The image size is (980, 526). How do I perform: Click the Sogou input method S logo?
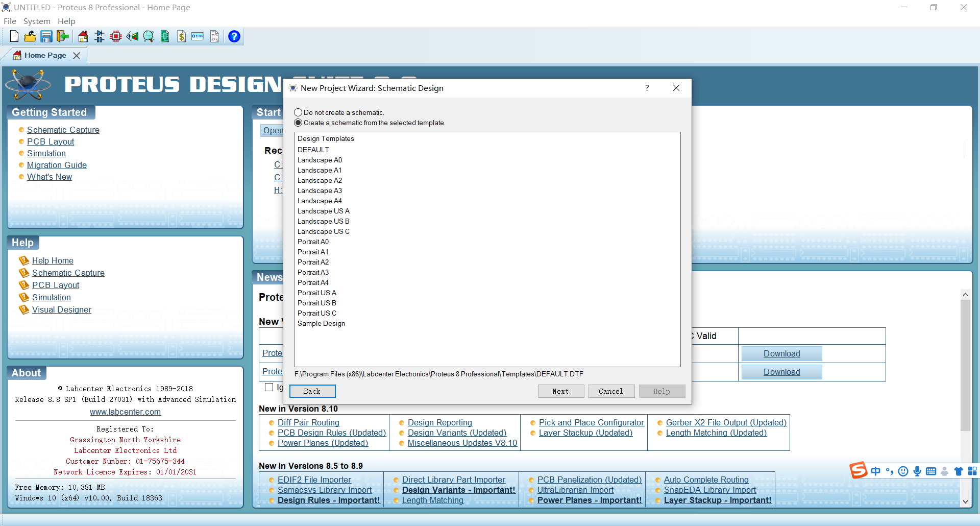click(858, 470)
